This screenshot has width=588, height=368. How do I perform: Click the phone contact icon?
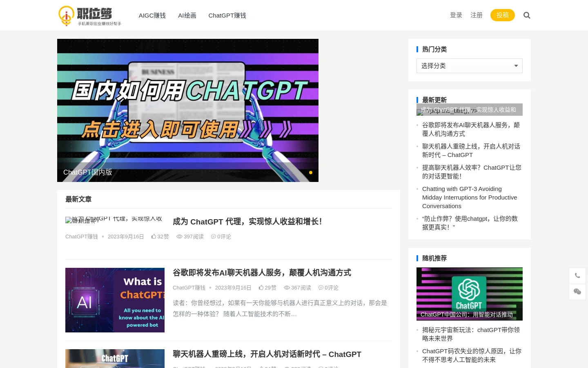(x=577, y=276)
